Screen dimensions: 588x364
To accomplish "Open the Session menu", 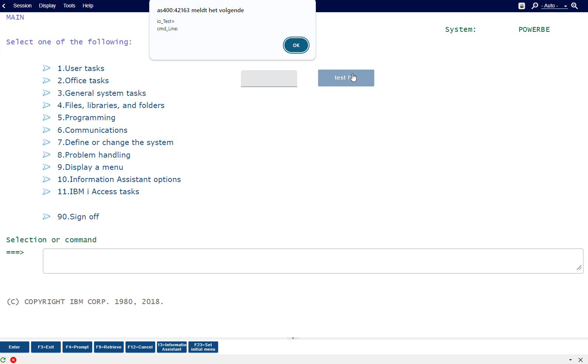I will [x=22, y=6].
